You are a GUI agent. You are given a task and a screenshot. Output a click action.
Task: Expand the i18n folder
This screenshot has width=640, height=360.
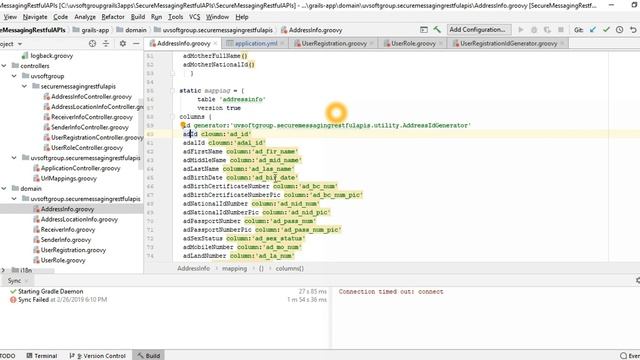pos(4,270)
